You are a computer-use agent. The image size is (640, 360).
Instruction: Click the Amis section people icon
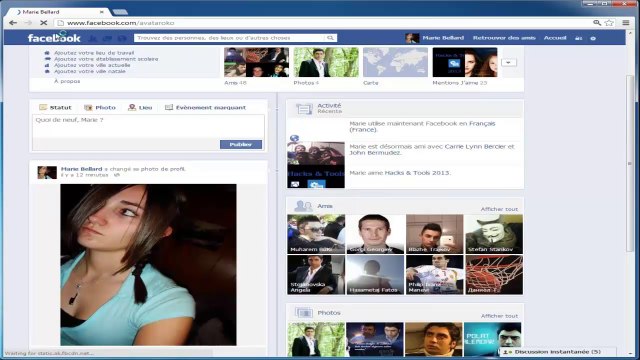[x=303, y=206]
